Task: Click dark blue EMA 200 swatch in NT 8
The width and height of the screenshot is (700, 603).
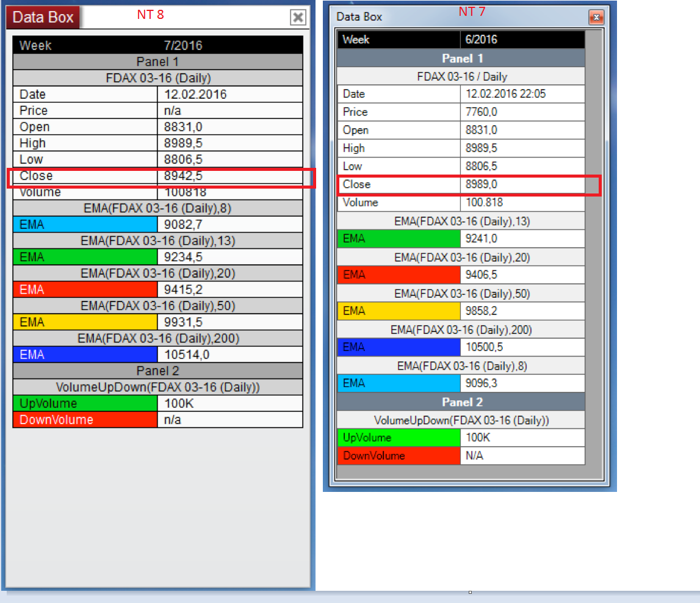Action: (x=85, y=355)
